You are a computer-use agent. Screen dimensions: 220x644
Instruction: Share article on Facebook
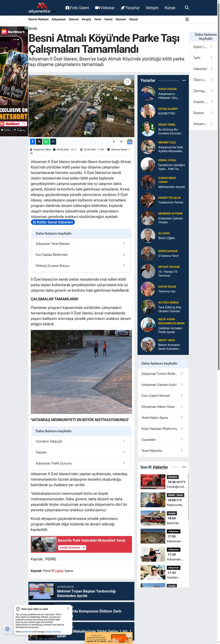pos(33,142)
